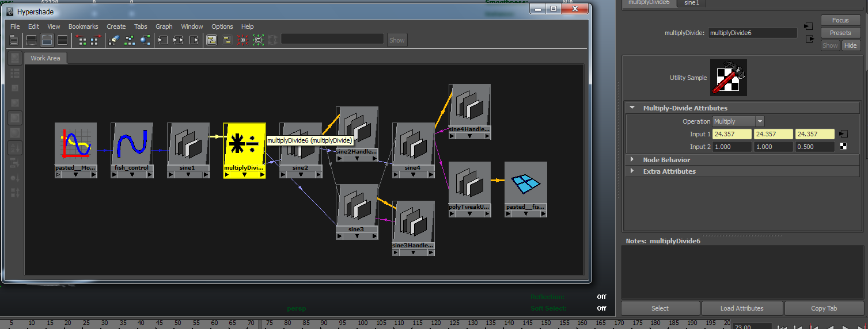Open the Operation dropdown

point(738,121)
